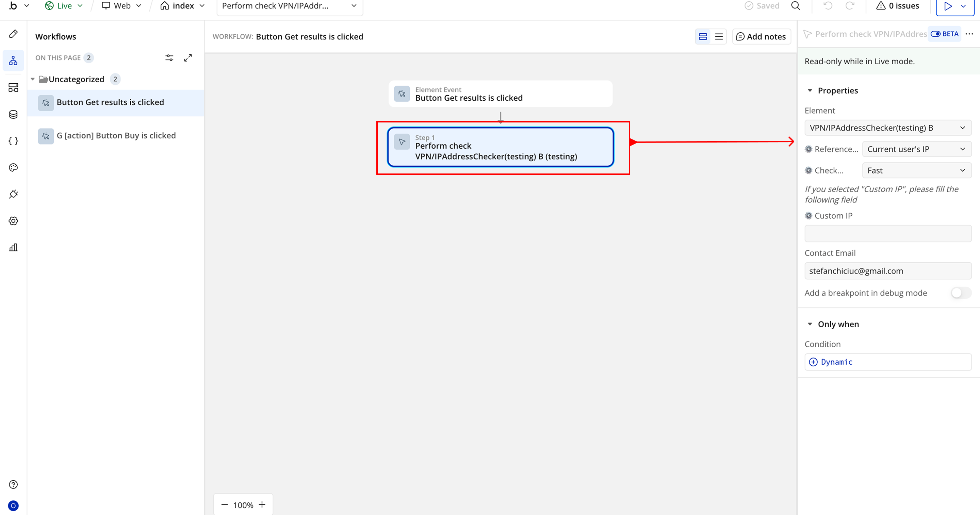This screenshot has width=980, height=515.
Task: Click the Add notes button
Action: click(x=761, y=36)
